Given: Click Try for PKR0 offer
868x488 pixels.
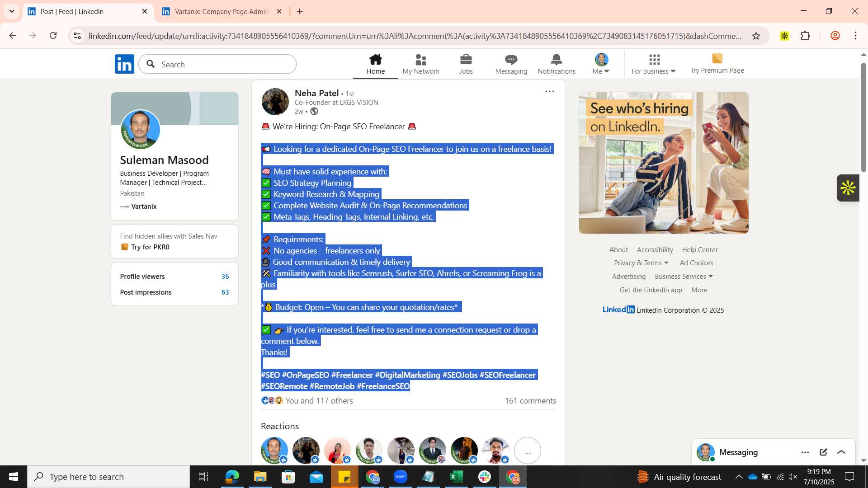Looking at the screenshot, I should [150, 247].
